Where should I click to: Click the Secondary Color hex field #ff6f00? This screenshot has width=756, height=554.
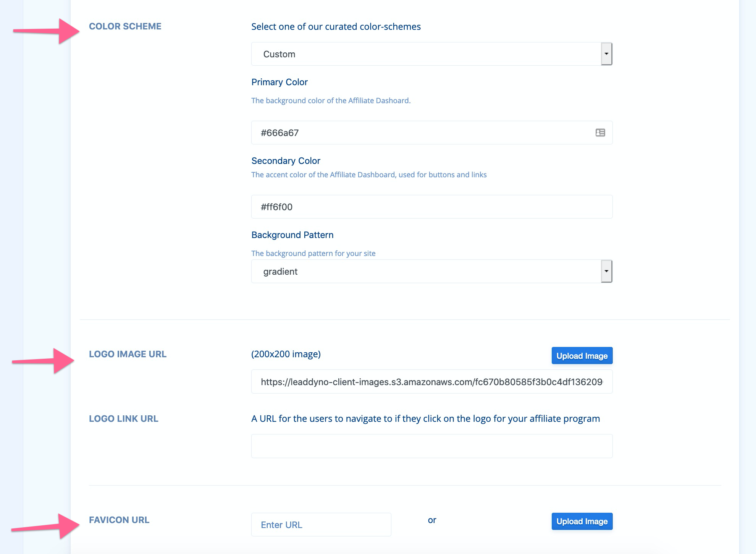[x=432, y=207]
